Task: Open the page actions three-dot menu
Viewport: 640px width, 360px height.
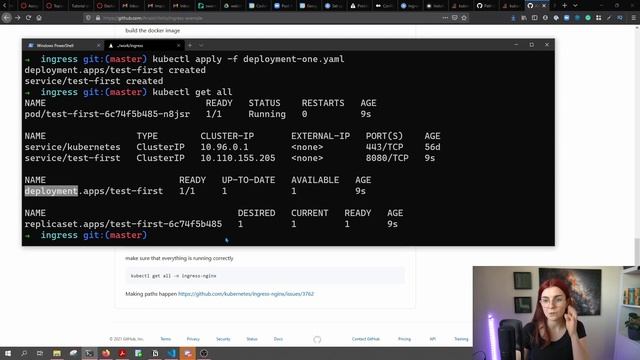Action: 445,18
